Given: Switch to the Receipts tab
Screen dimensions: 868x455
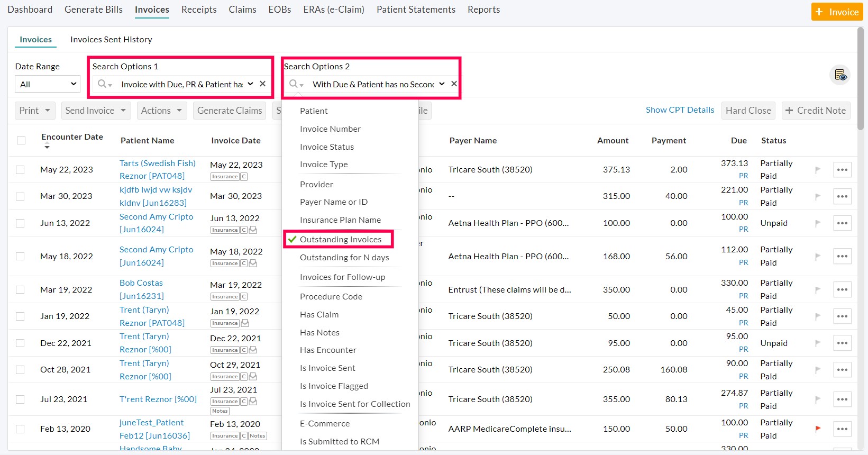Looking at the screenshot, I should pos(199,10).
